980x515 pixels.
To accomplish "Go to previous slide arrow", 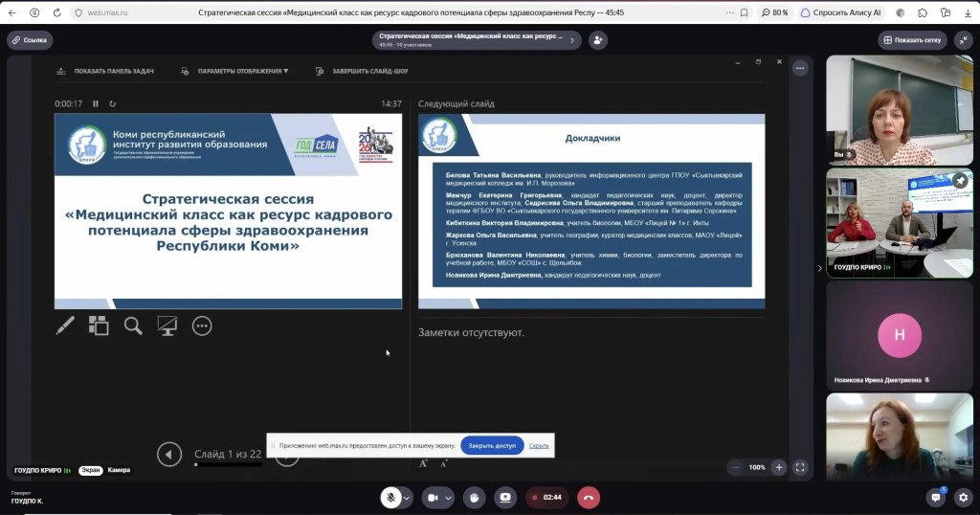I will coord(168,455).
